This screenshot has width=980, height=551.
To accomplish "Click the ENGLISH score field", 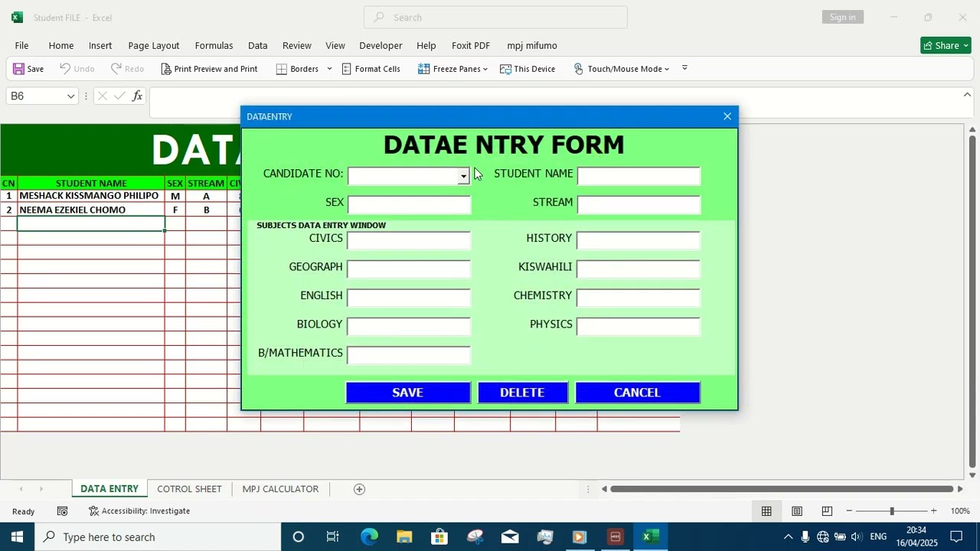I will [x=409, y=298].
